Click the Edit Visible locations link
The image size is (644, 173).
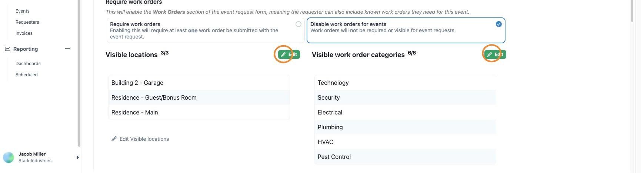144,139
